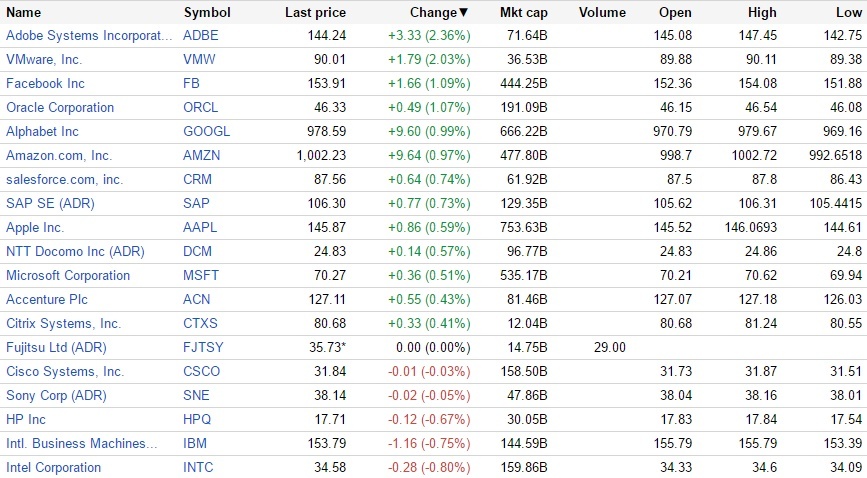Sort by Volume column header
This screenshot has height=478, width=867.
(602, 13)
